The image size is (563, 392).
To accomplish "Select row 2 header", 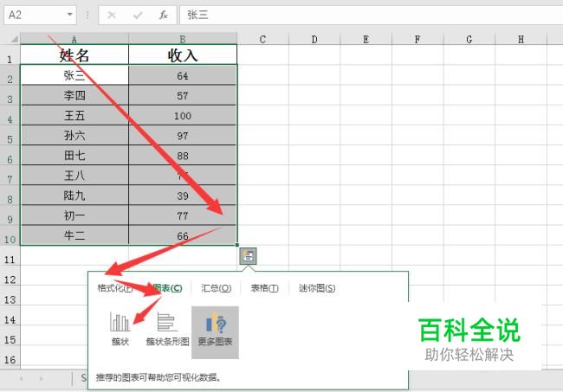I will pyautogui.click(x=10, y=75).
